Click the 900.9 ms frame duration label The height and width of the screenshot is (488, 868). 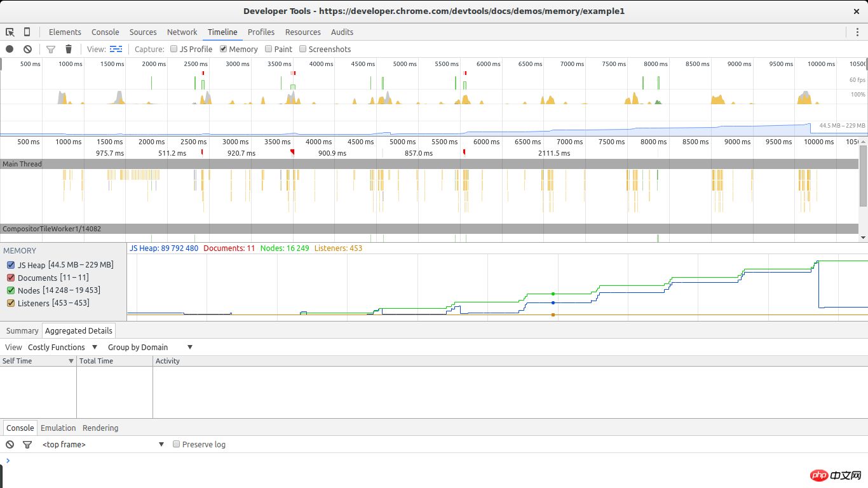(x=332, y=153)
